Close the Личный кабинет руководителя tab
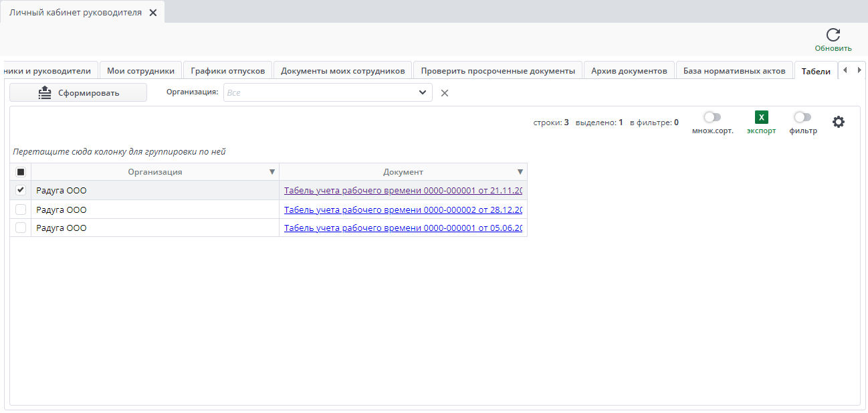This screenshot has width=868, height=413. click(153, 13)
